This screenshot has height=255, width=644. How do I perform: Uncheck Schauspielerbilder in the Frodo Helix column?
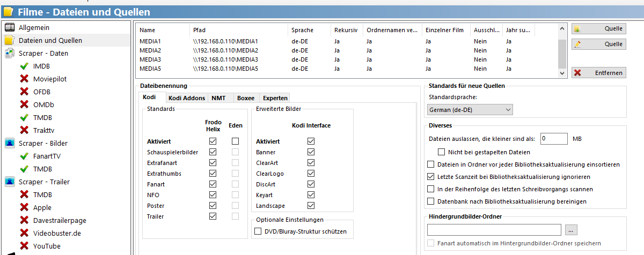213,152
